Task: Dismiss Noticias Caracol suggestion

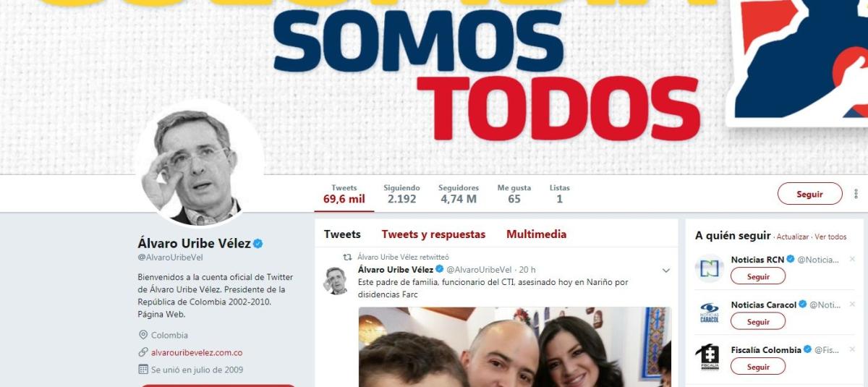Action: pyautogui.click(x=852, y=305)
